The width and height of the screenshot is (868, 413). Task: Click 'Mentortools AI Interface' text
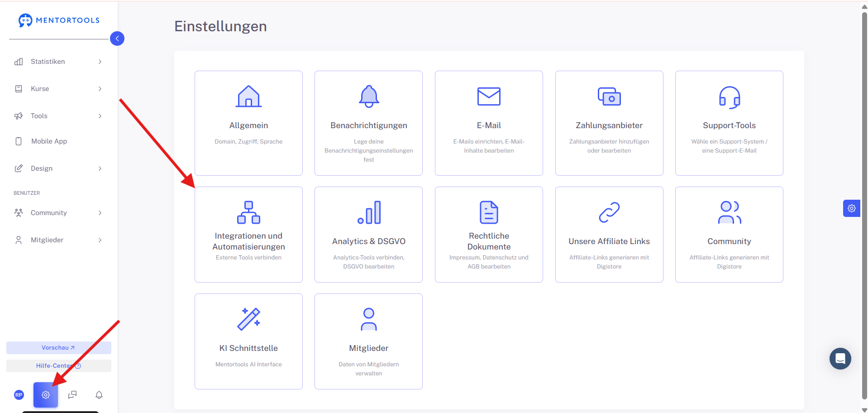point(248,365)
